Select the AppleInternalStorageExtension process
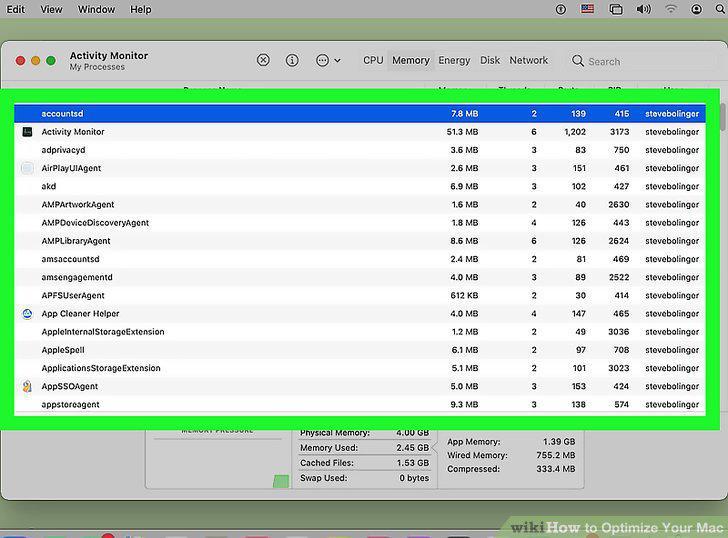This screenshot has width=728, height=538. (x=360, y=332)
